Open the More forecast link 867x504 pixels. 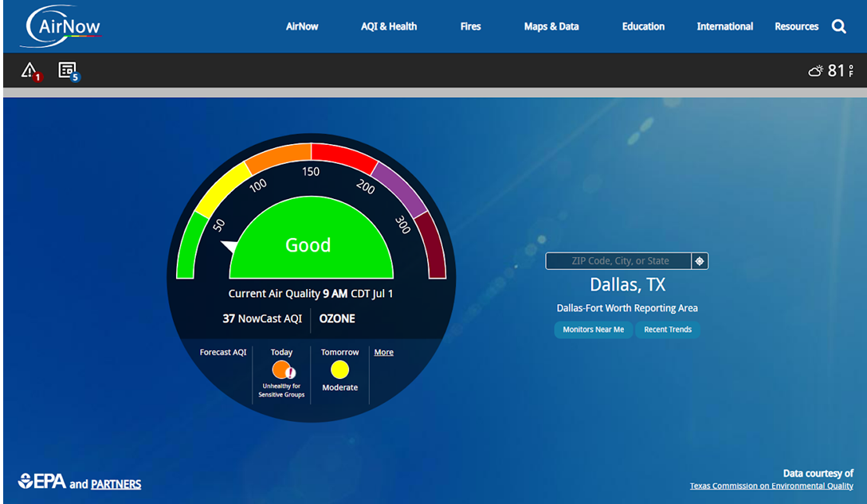(x=384, y=352)
